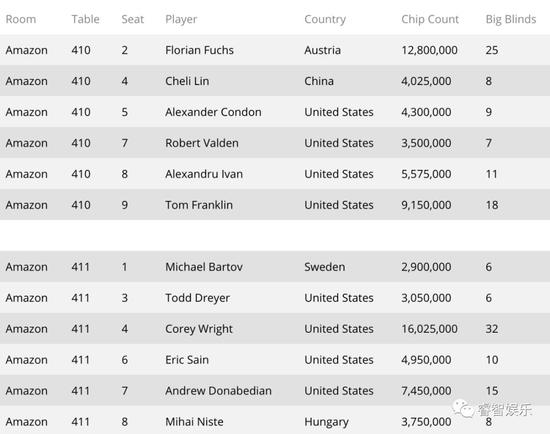Select the Country column header
Viewport: 550px width, 434px height.
pyautogui.click(x=325, y=19)
